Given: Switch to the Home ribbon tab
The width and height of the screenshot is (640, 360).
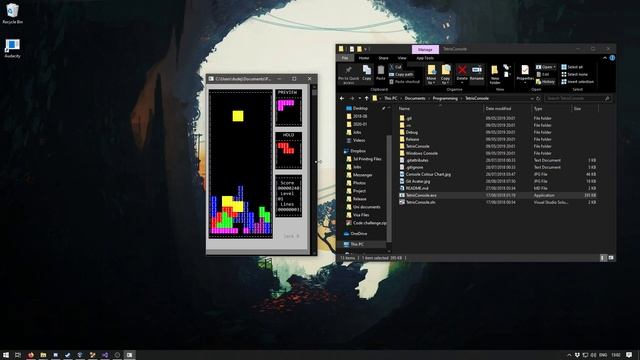Looking at the screenshot, I should 364,58.
